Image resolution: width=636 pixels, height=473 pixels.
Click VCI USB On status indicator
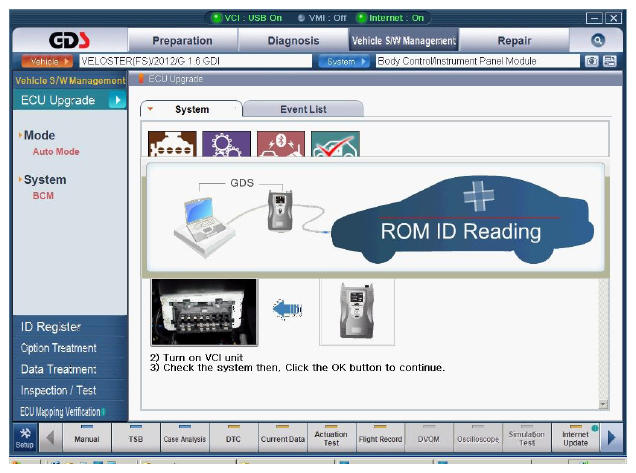pos(247,18)
